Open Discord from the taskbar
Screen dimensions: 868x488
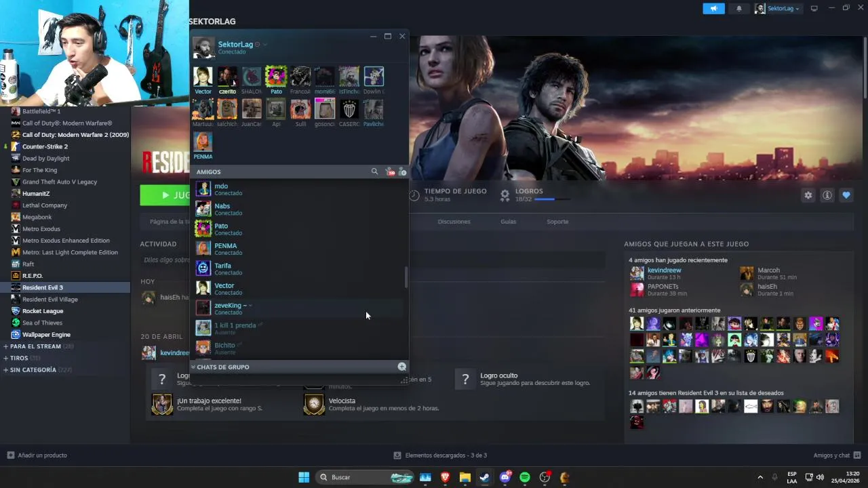coord(505,477)
